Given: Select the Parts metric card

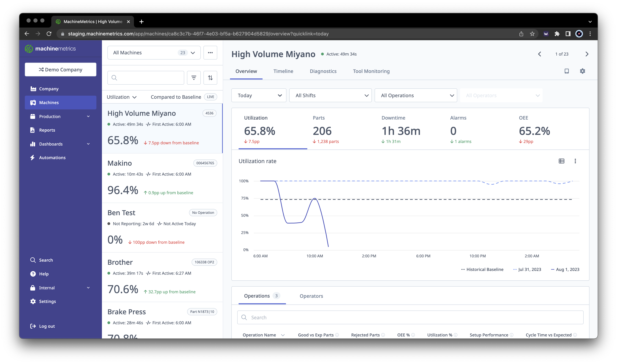Looking at the screenshot, I should point(341,130).
